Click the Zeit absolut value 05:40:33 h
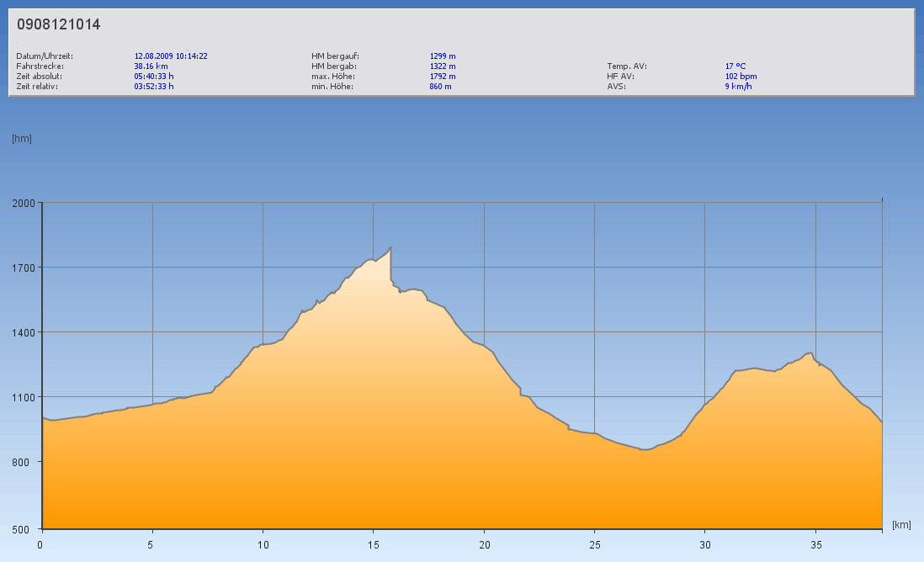The image size is (924, 562). [x=154, y=77]
